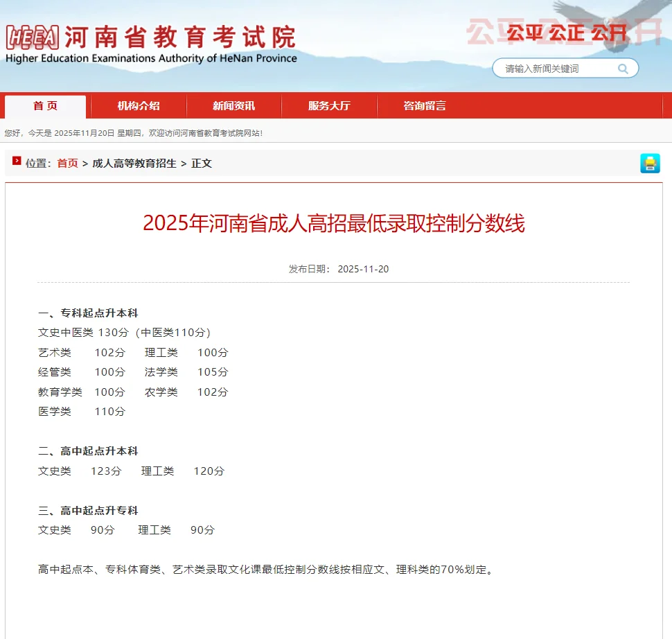Click the red location marker icon beside 位置

(16, 164)
